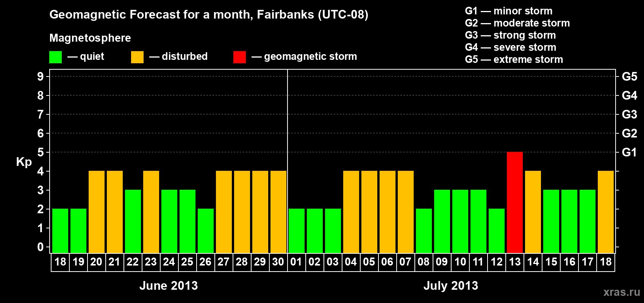Click the Kp axis value 9

(41, 77)
